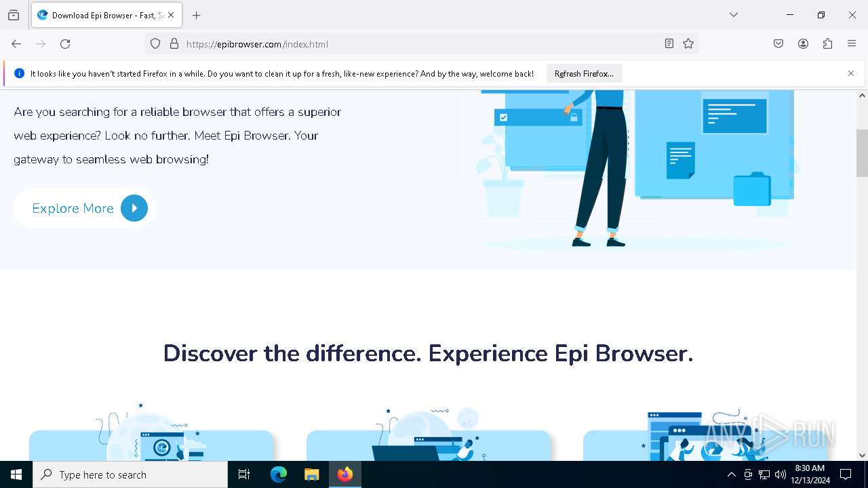Open the volume control tray icon

pos(781,474)
